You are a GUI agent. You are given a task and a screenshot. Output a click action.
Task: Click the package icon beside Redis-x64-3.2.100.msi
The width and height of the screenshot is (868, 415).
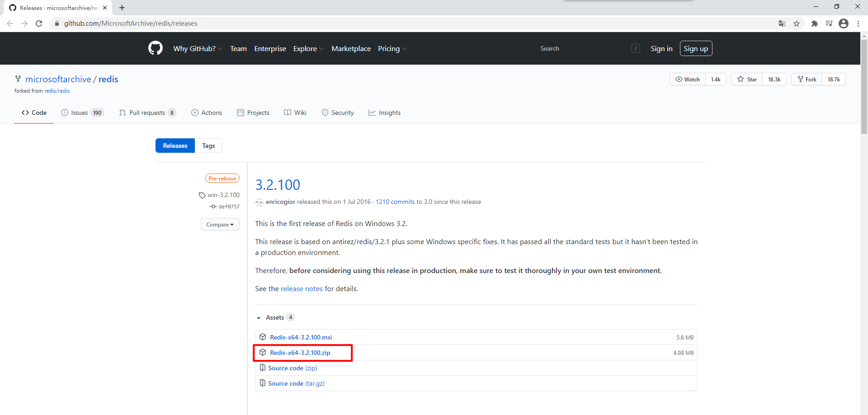263,337
